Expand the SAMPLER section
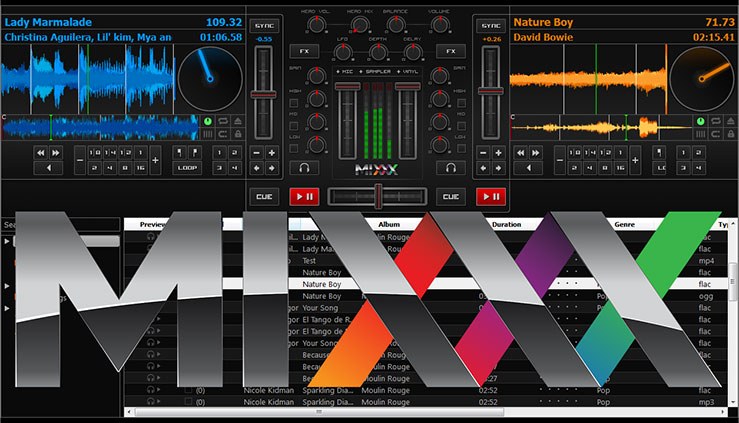739x423 pixels. coord(375,72)
